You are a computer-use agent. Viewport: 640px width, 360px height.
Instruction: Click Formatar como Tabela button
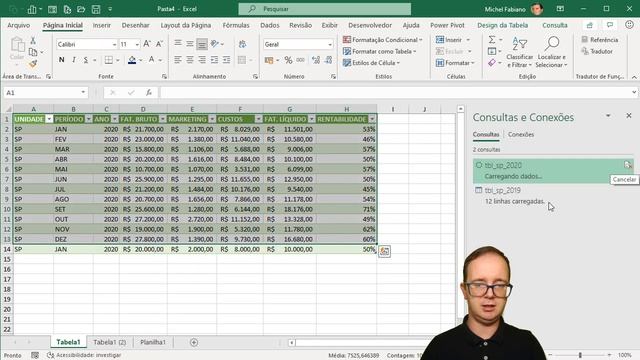tap(380, 51)
